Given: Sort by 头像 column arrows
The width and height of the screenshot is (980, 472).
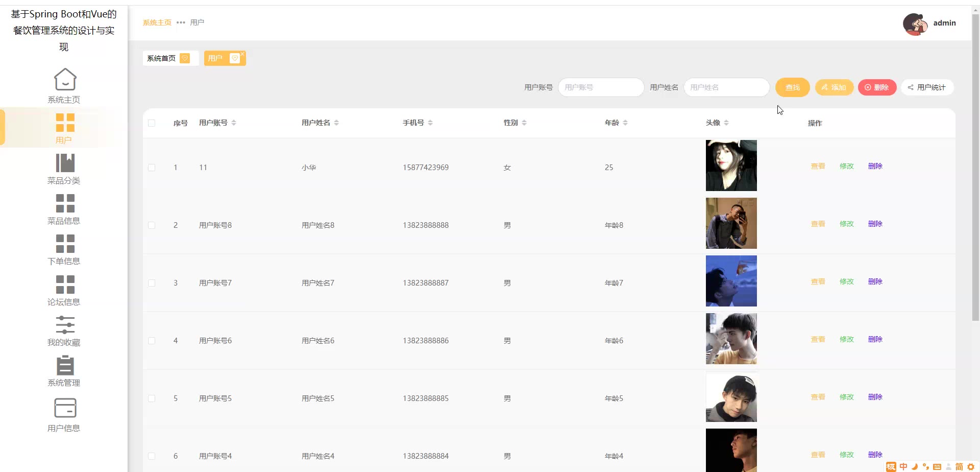Looking at the screenshot, I should (x=726, y=123).
